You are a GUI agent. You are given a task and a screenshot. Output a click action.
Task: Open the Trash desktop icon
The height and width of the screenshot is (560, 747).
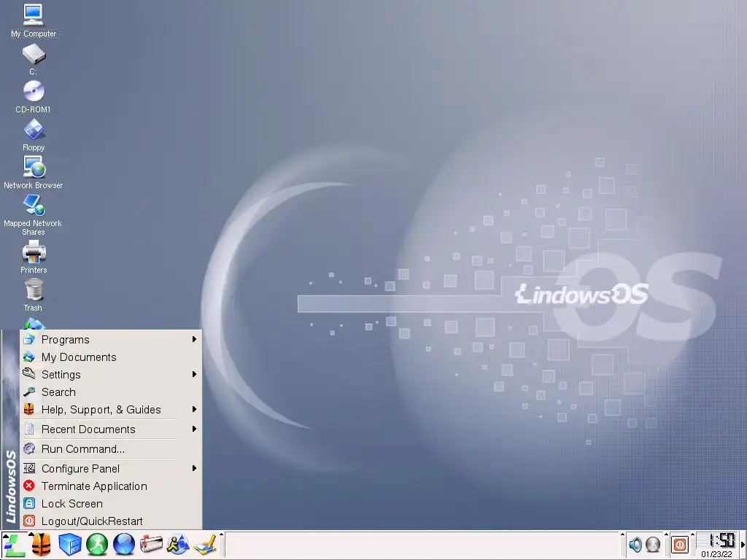34,295
